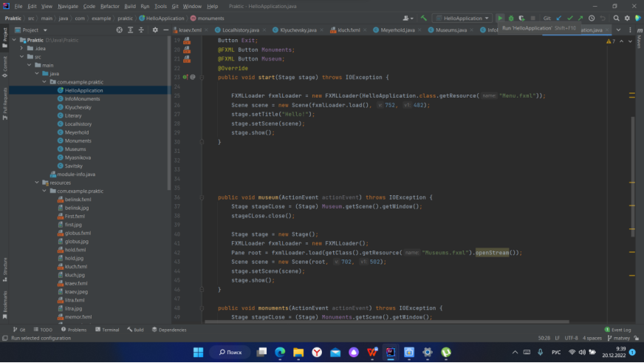644x363 pixels.
Task: Expand the .idea folder
Action: (x=21, y=49)
